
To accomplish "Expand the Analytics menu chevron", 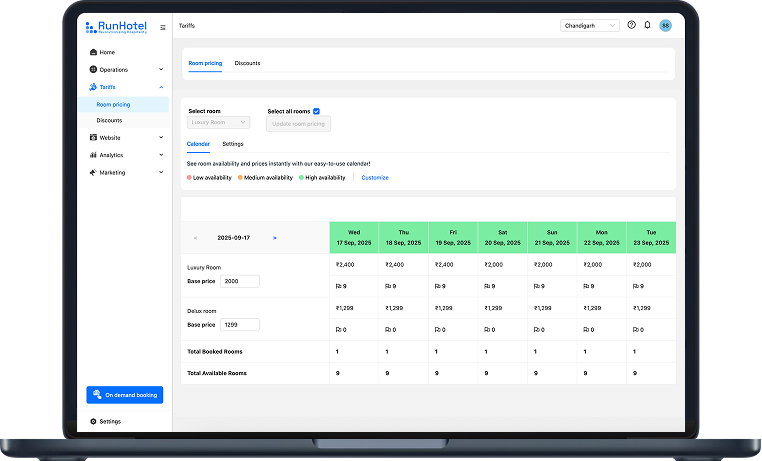I will (161, 155).
